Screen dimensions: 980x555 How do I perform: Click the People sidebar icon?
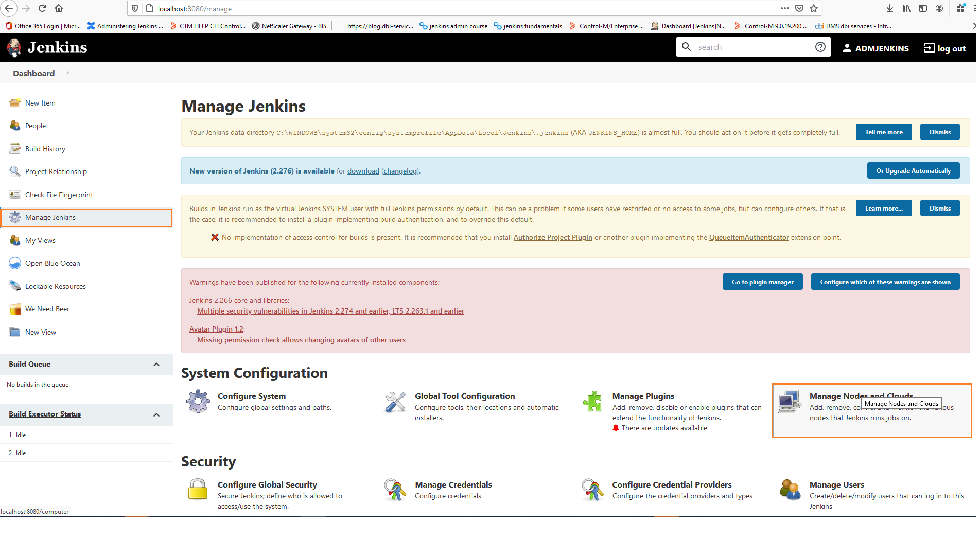pos(15,126)
